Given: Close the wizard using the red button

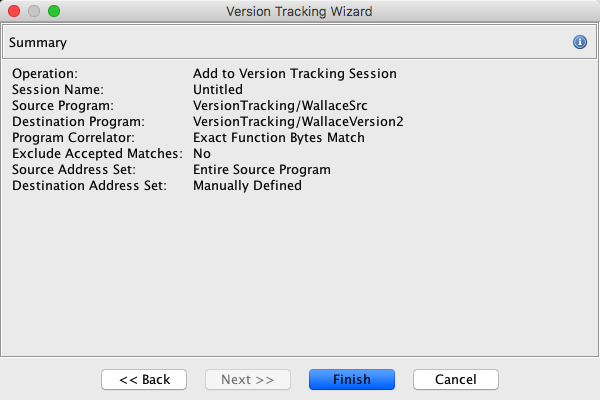Looking at the screenshot, I should [x=14, y=11].
